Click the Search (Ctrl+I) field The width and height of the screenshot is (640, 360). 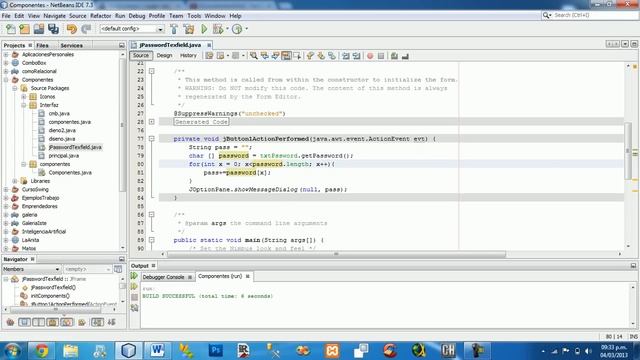click(x=589, y=15)
